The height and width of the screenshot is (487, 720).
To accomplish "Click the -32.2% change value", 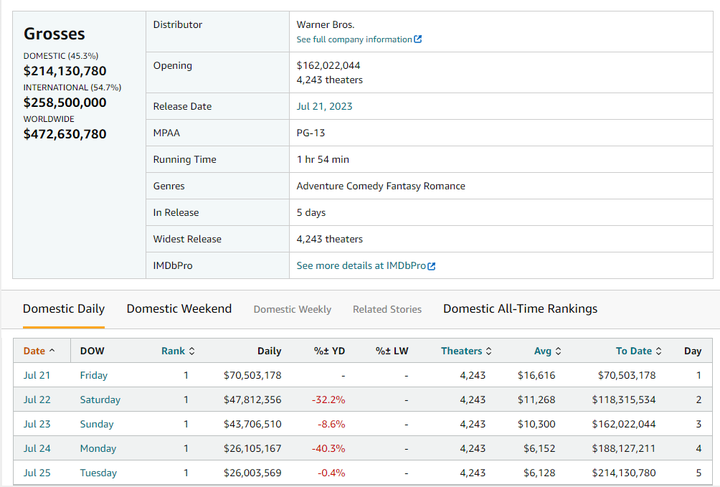I will [x=328, y=400].
